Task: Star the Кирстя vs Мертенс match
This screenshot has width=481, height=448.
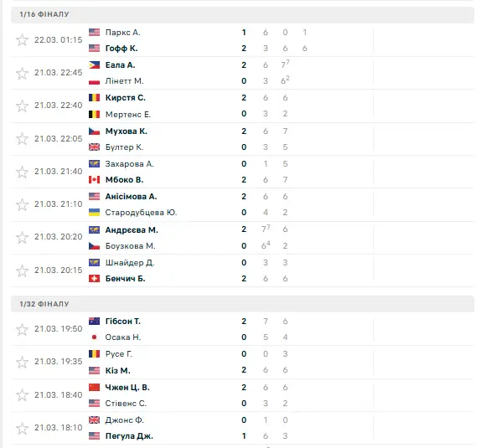Action: pyautogui.click(x=22, y=106)
